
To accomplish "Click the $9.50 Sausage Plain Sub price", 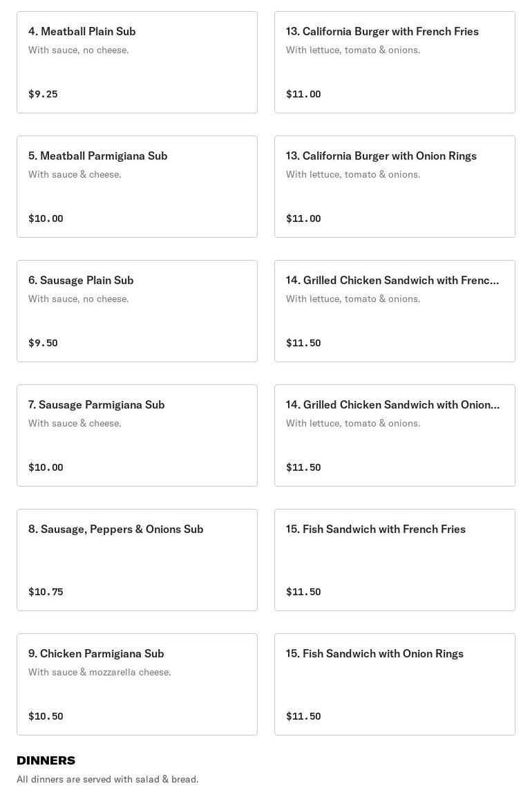I will pos(43,343).
